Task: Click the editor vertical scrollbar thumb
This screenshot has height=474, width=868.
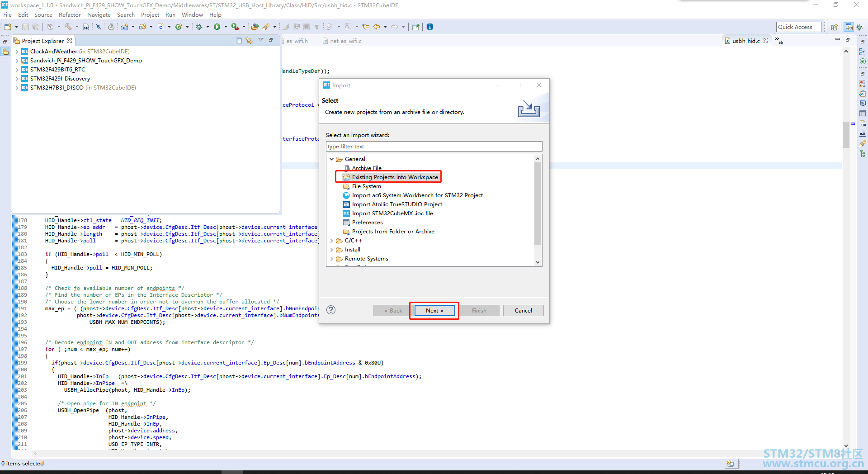Action: coord(846,134)
